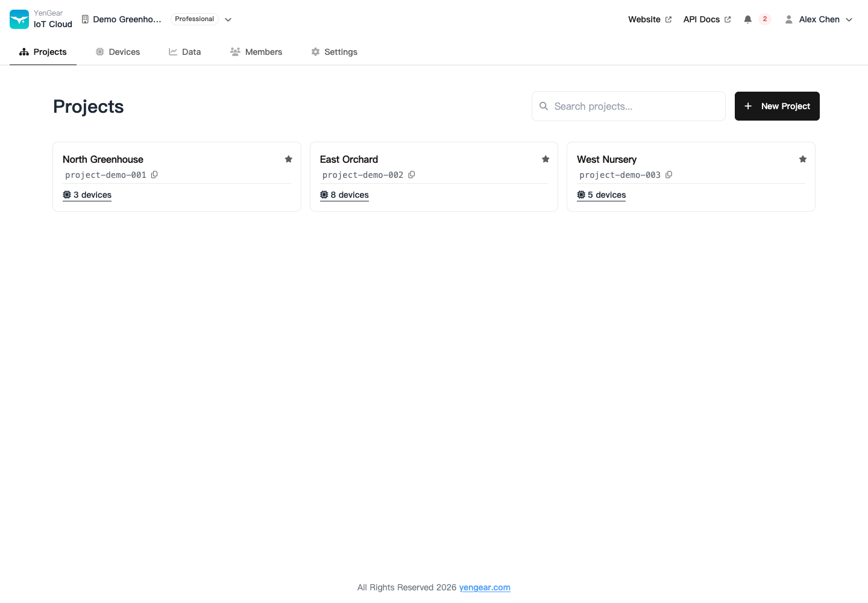Open the notifications bell

(x=747, y=19)
